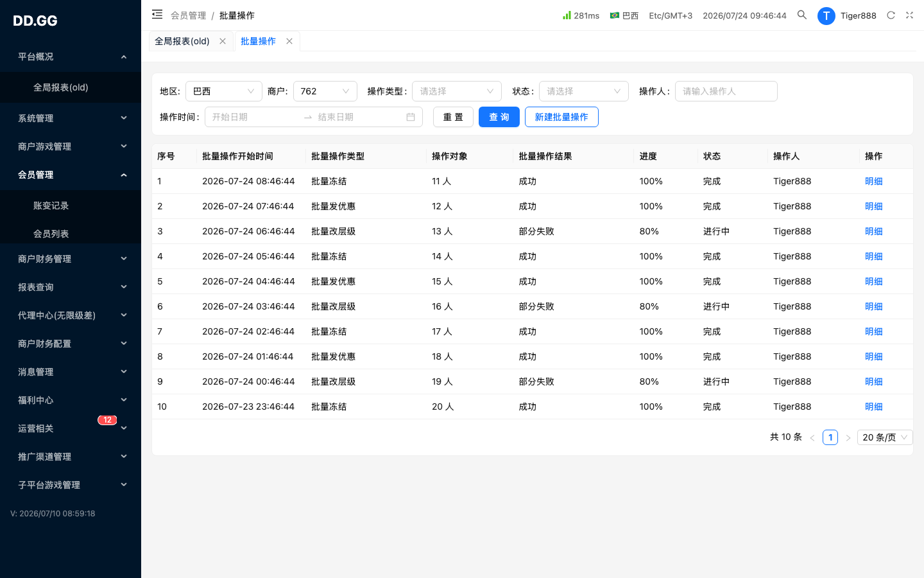Screen dimensions: 924x578
Task: Open the 地区 dropdown showing 巴西
Action: (224, 91)
